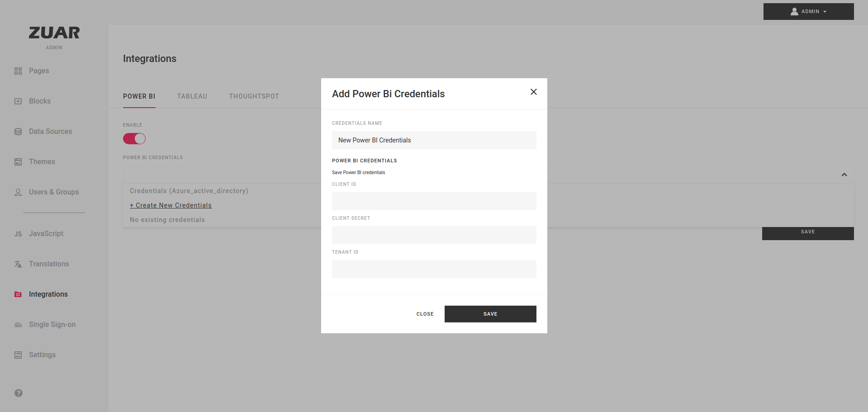Open the ADMIN dropdown caret
This screenshot has width=868, height=412.
pyautogui.click(x=825, y=12)
